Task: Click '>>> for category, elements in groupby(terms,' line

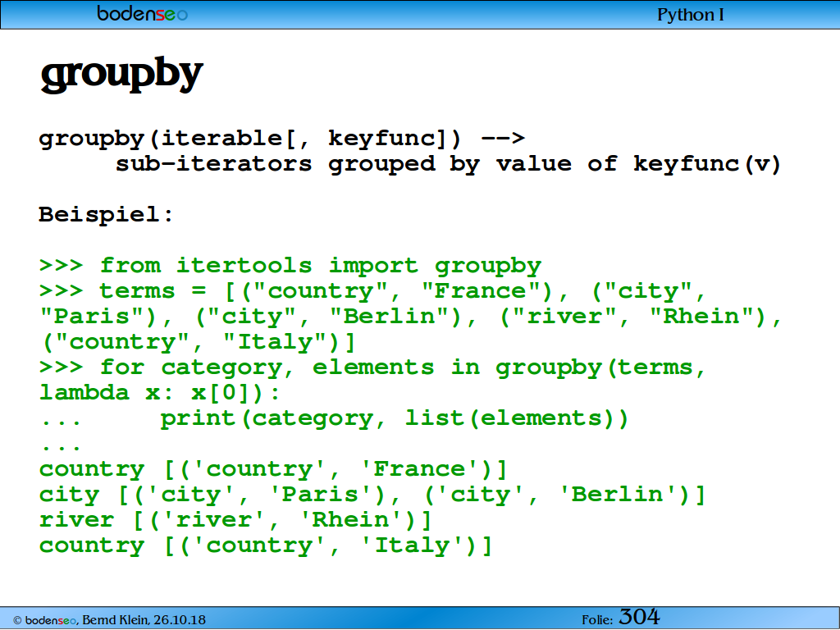Action: click(373, 367)
